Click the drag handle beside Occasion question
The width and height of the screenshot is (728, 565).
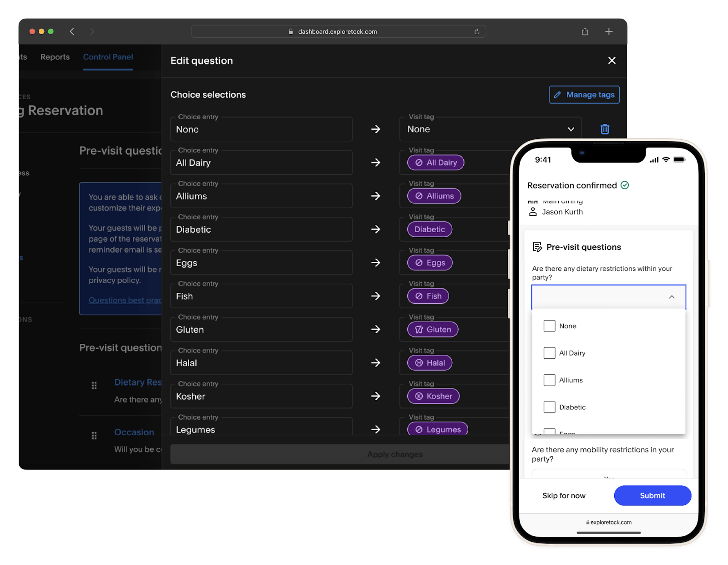click(94, 435)
